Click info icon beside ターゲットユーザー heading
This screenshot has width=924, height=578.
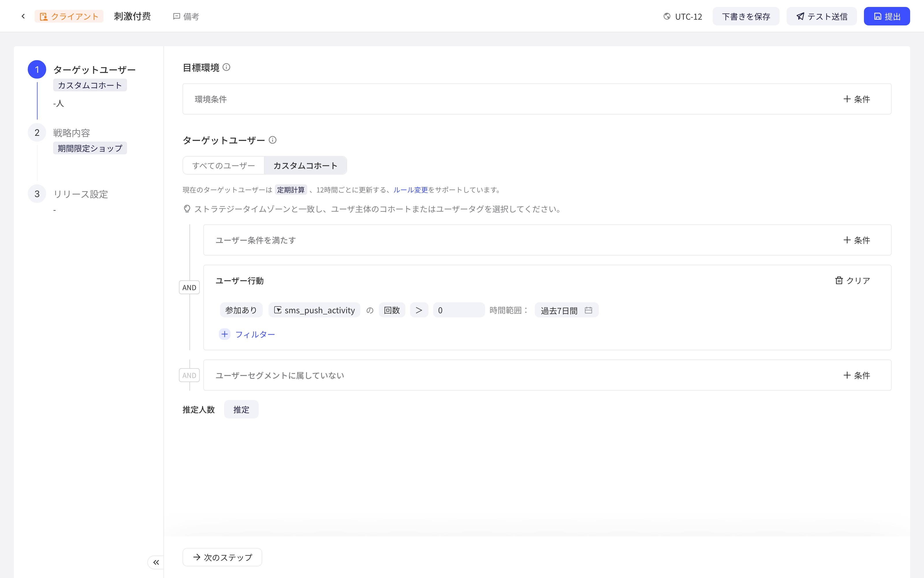pos(273,140)
